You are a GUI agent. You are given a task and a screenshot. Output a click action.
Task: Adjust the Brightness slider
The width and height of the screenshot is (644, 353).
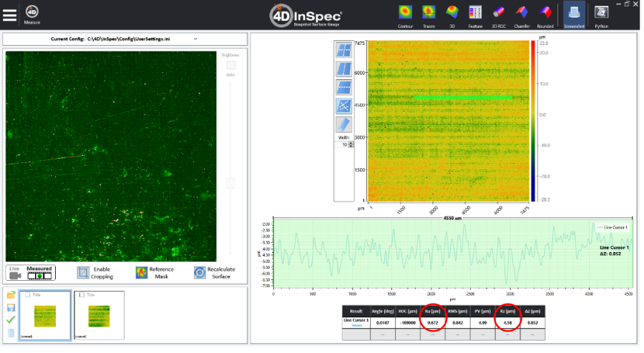click(231, 183)
